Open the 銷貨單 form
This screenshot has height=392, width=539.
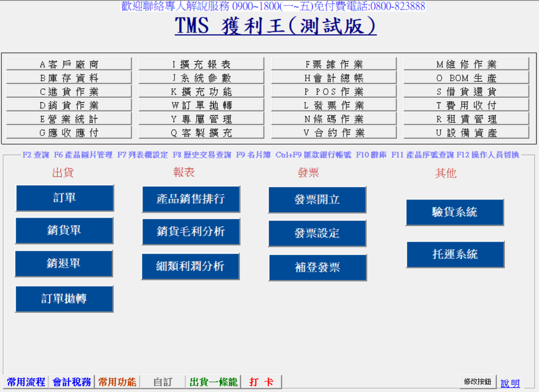click(64, 230)
